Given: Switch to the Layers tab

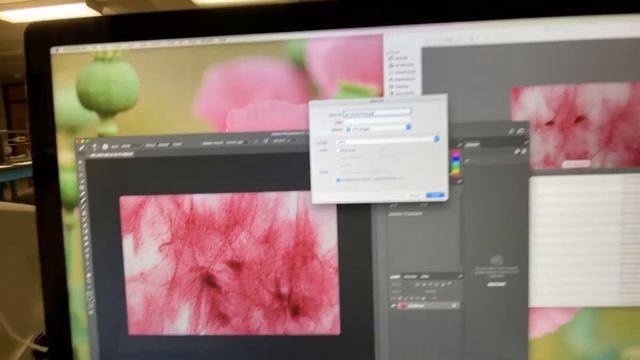Looking at the screenshot, I should (395, 277).
